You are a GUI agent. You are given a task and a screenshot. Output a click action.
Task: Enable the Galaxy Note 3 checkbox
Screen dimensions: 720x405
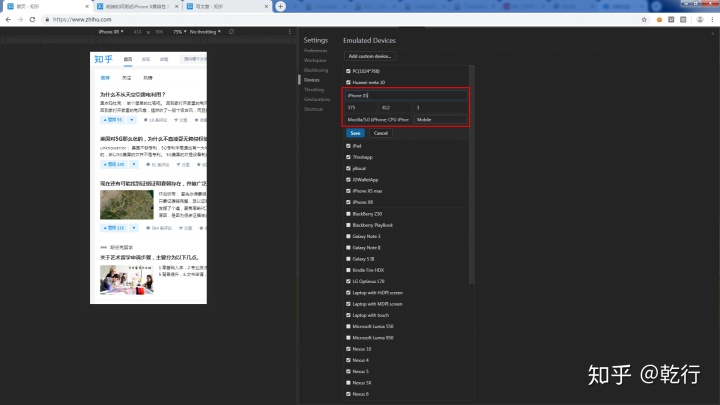tap(348, 236)
